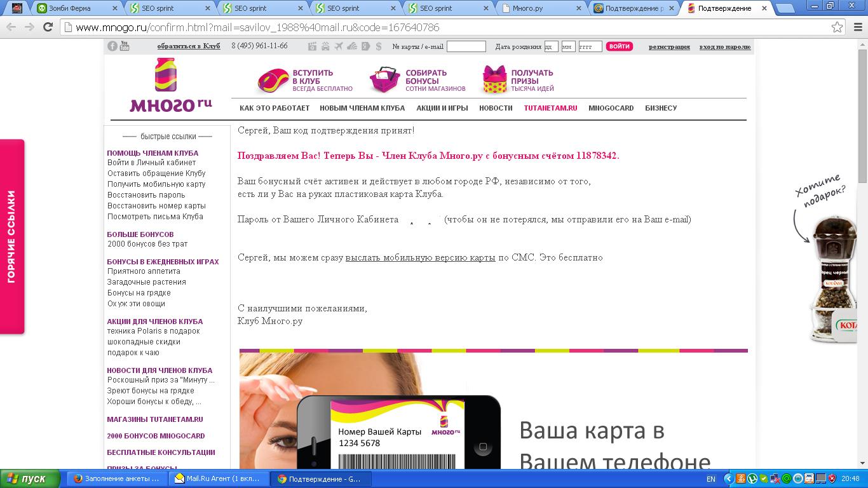The image size is (868, 488).
Task: Click the dollar sign icon in header
Action: pos(379,46)
